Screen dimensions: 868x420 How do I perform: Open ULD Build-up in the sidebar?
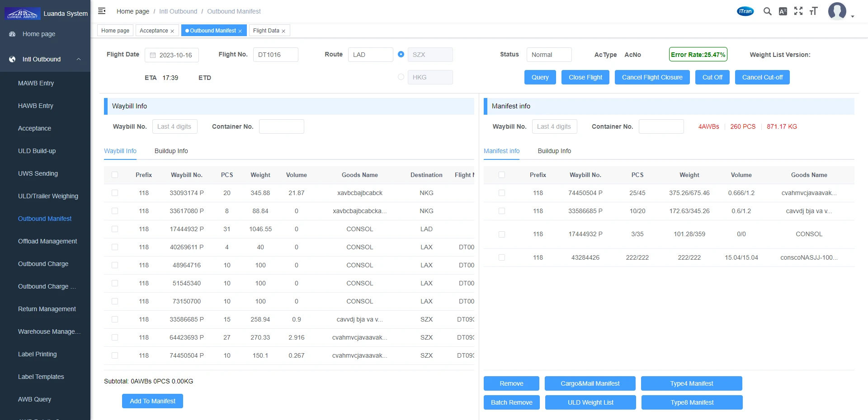pyautogui.click(x=37, y=151)
